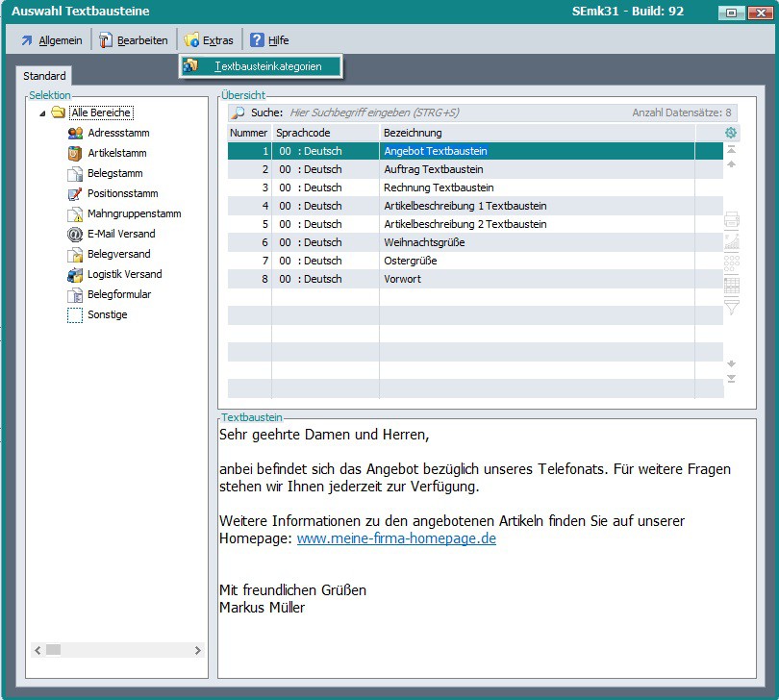779x700 pixels.
Task: Click the Belegformular form icon
Action: 75,295
